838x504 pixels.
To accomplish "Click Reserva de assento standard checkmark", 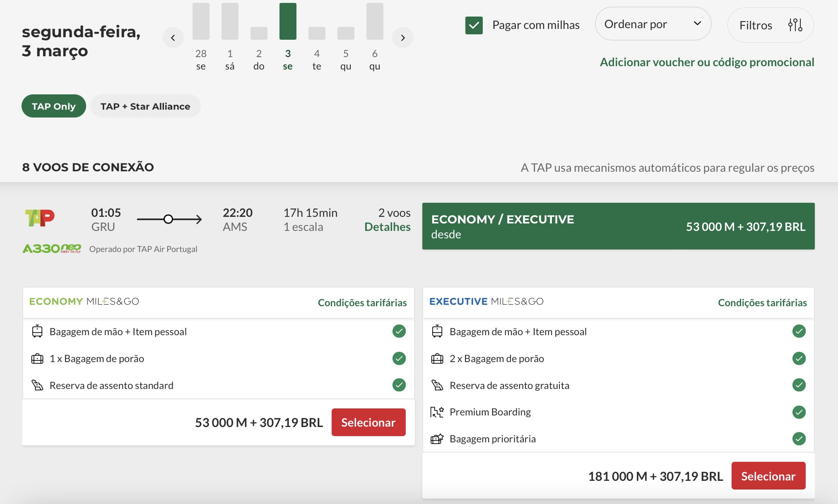I will pyautogui.click(x=399, y=385).
